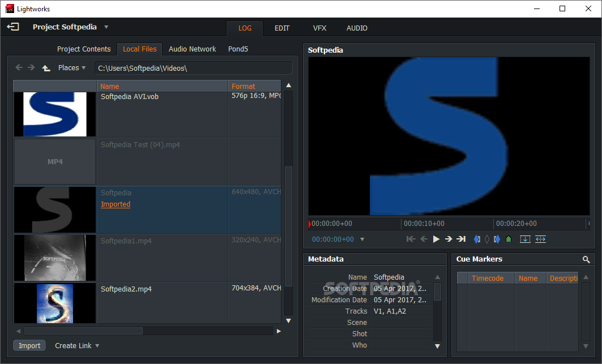
Task: Select the Softpedia2.mp4 file name
Action: (x=126, y=289)
